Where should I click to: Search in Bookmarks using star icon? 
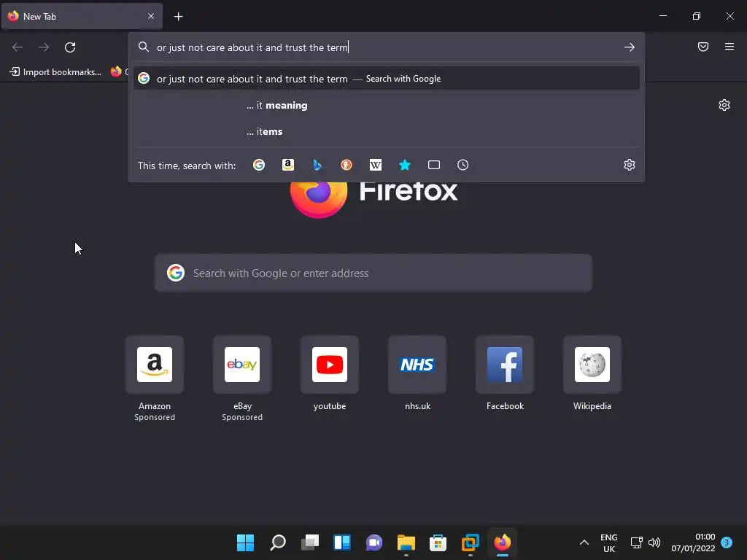(x=404, y=166)
